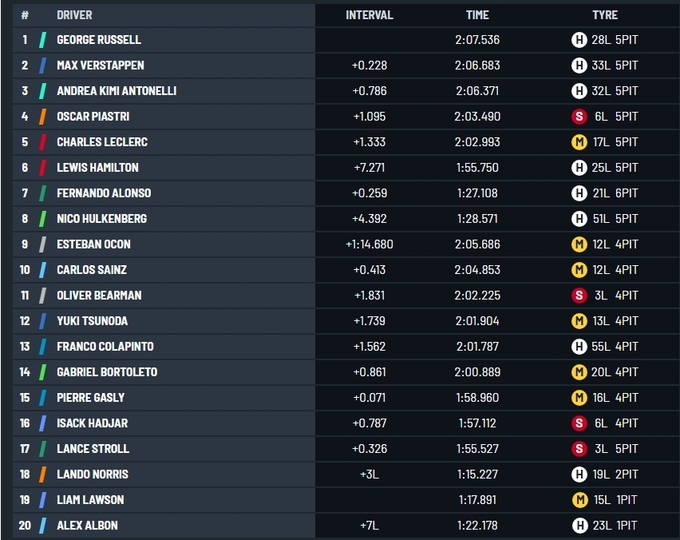Click the INTERVAL column header
This screenshot has height=540, width=680.
pyautogui.click(x=369, y=15)
